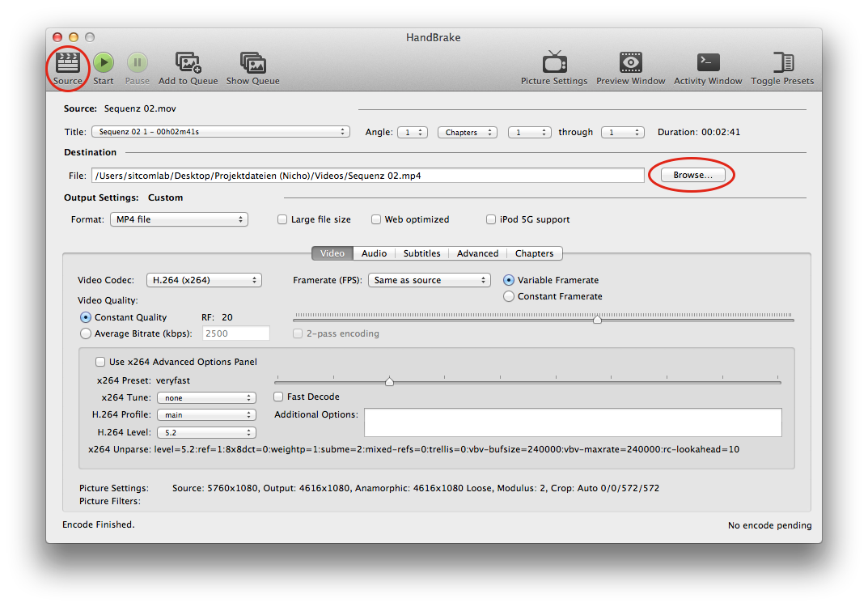Open the Chapters range type dropdown
Viewport: 868px width, 607px height.
(x=468, y=133)
